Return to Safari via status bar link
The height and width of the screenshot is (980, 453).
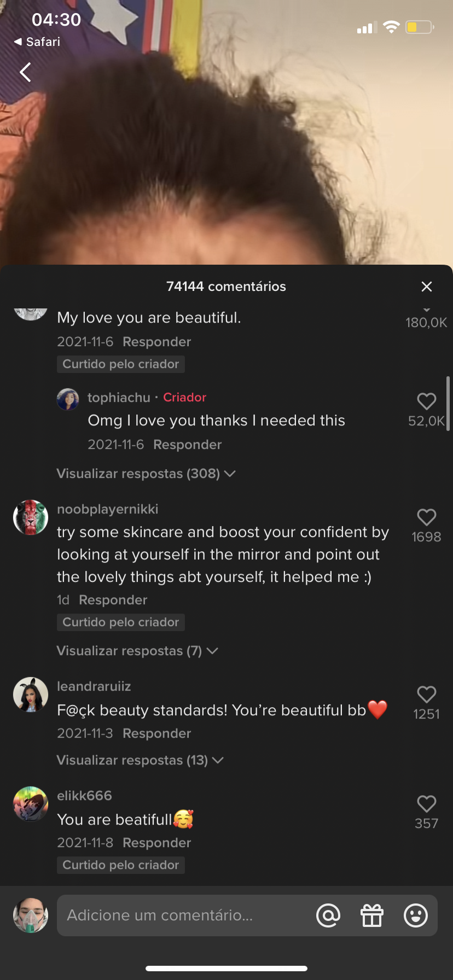click(37, 42)
